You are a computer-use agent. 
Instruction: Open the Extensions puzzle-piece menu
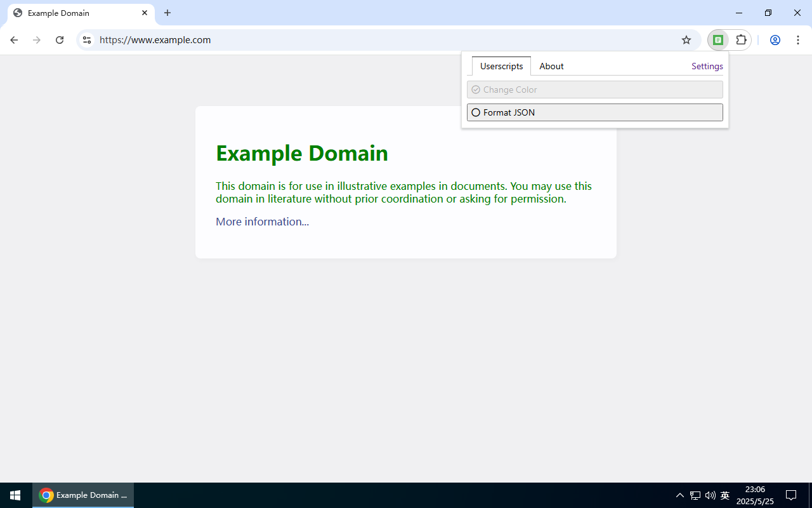(x=741, y=40)
